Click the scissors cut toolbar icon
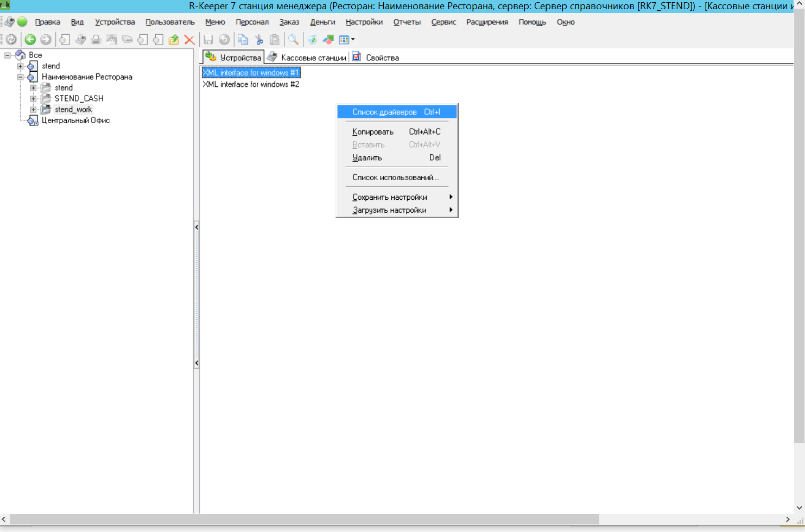The height and width of the screenshot is (532, 805). pos(259,40)
